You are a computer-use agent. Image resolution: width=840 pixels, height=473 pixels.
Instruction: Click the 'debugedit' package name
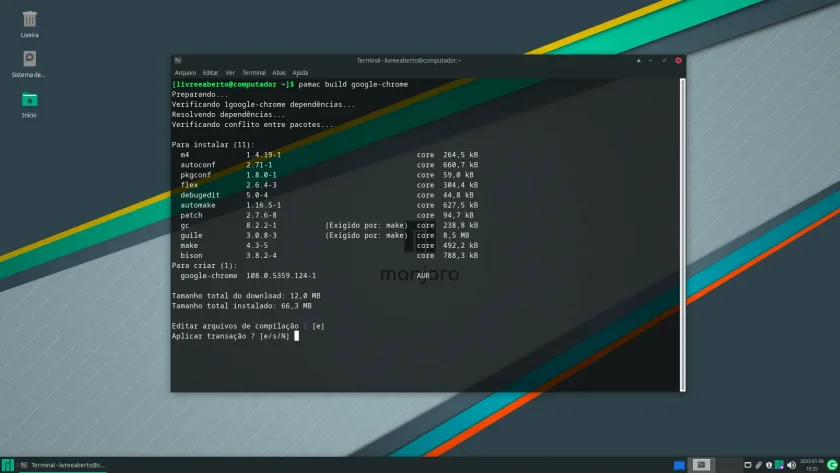coord(200,196)
